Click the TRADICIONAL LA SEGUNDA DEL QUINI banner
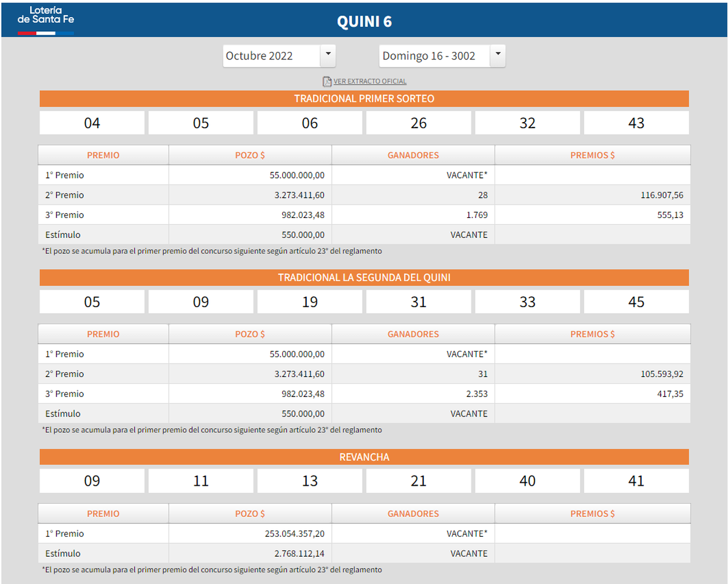 coord(364,277)
